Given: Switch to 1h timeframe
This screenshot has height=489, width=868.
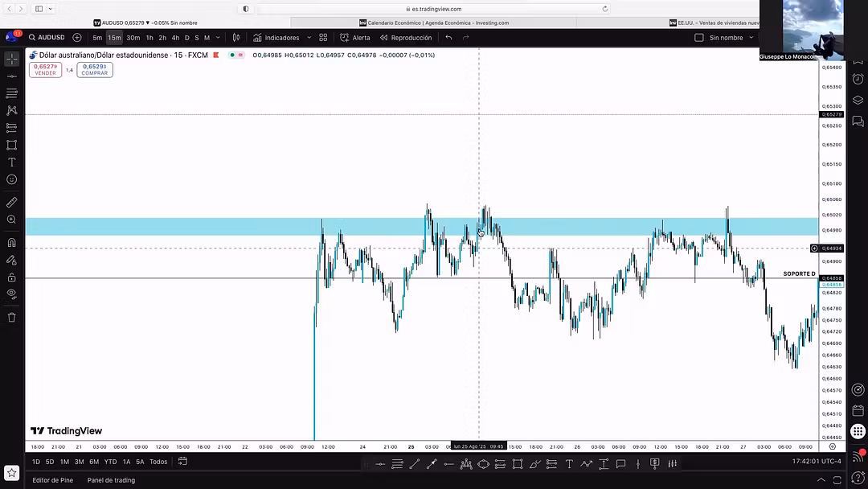Looking at the screenshot, I should click(149, 38).
